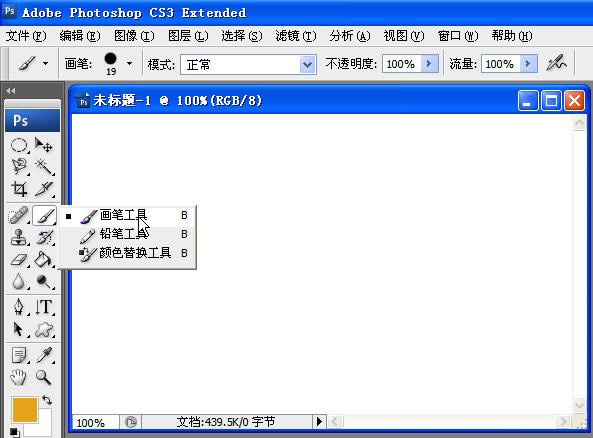Choose 画笔工具 from the flyout
This screenshot has height=438, width=593.
pyautogui.click(x=128, y=216)
